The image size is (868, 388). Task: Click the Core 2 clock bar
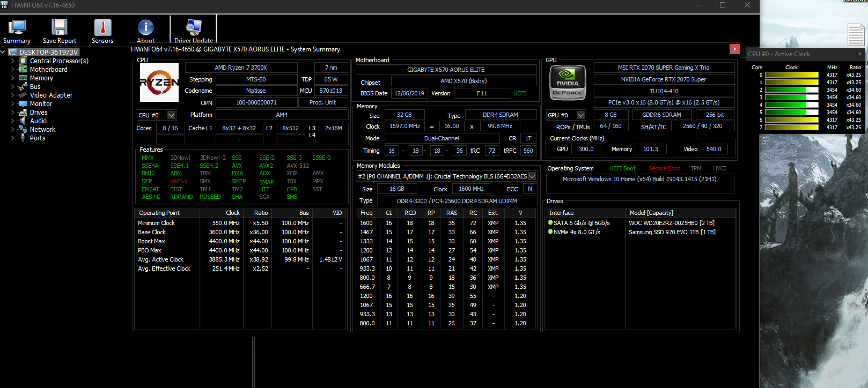point(791,90)
